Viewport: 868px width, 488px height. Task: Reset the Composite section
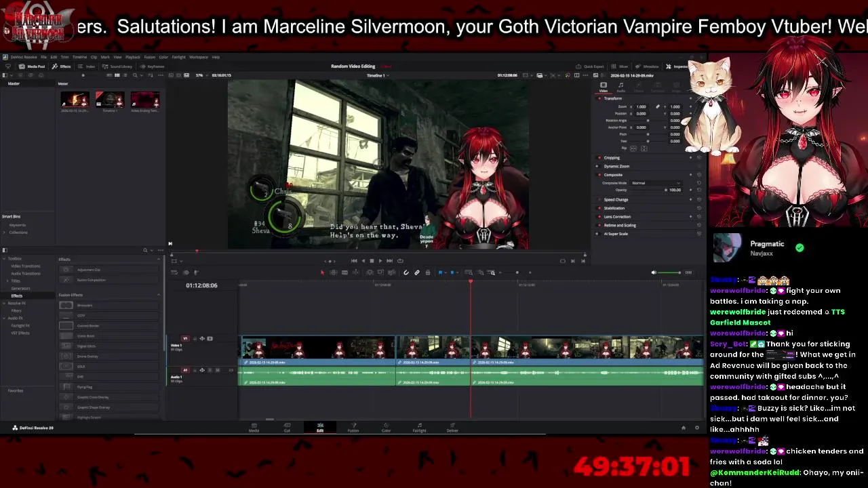[x=699, y=175]
